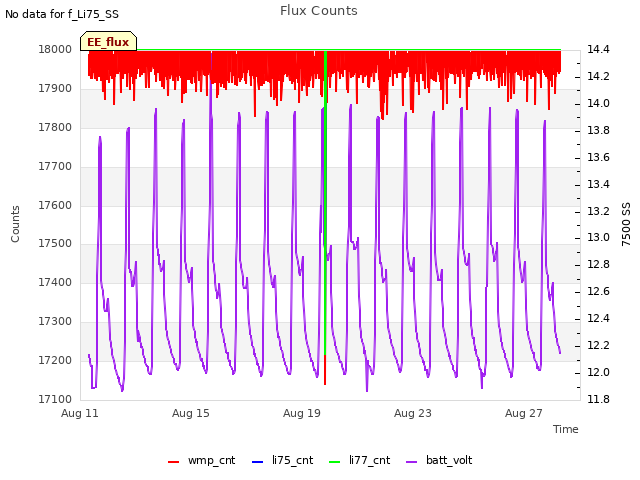
Task: Click the 12.8 right axis tick label
Action: coord(598,264)
